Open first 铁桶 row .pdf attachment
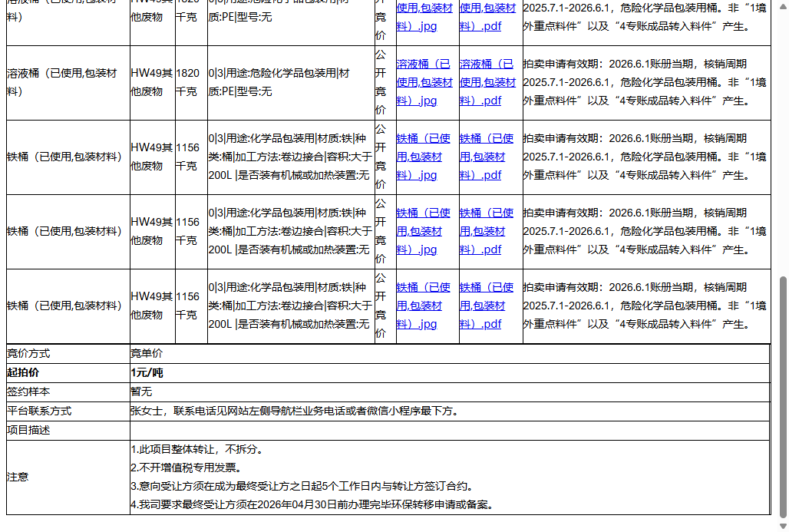789x532 pixels. tap(486, 156)
